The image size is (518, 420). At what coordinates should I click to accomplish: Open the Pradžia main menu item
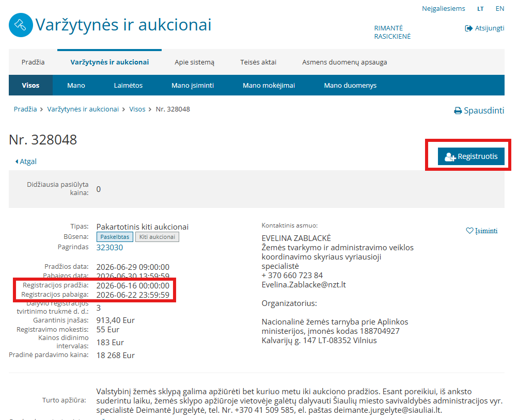coord(33,62)
